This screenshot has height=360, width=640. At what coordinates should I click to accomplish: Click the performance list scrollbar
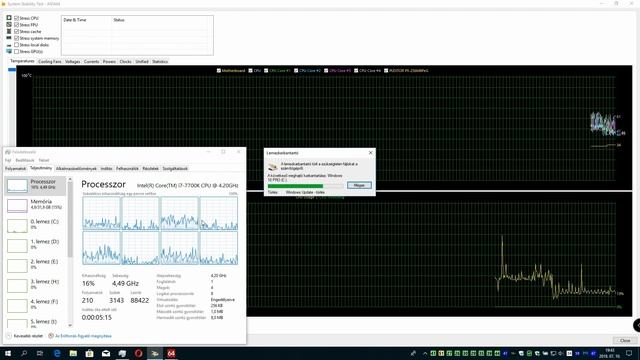coord(70,220)
